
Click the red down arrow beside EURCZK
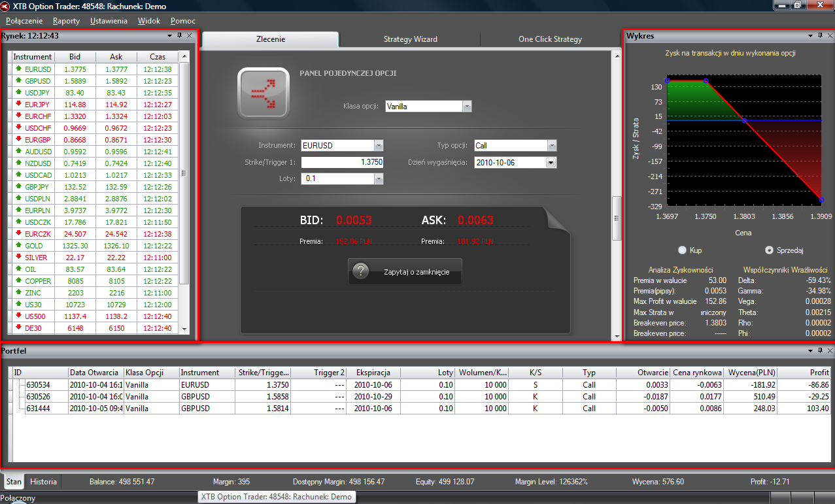pyautogui.click(x=18, y=233)
